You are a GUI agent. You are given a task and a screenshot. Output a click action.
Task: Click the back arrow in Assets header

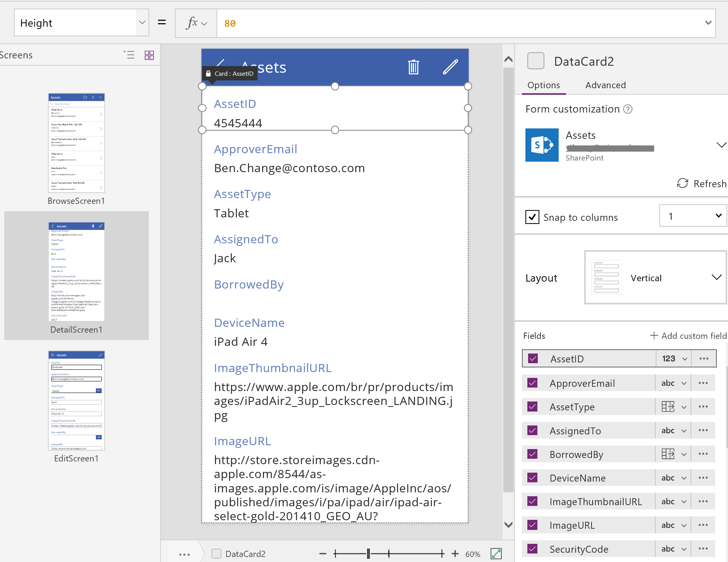click(220, 63)
